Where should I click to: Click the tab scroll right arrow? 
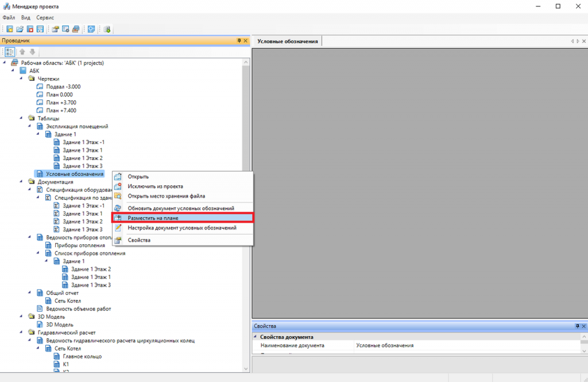[578, 41]
